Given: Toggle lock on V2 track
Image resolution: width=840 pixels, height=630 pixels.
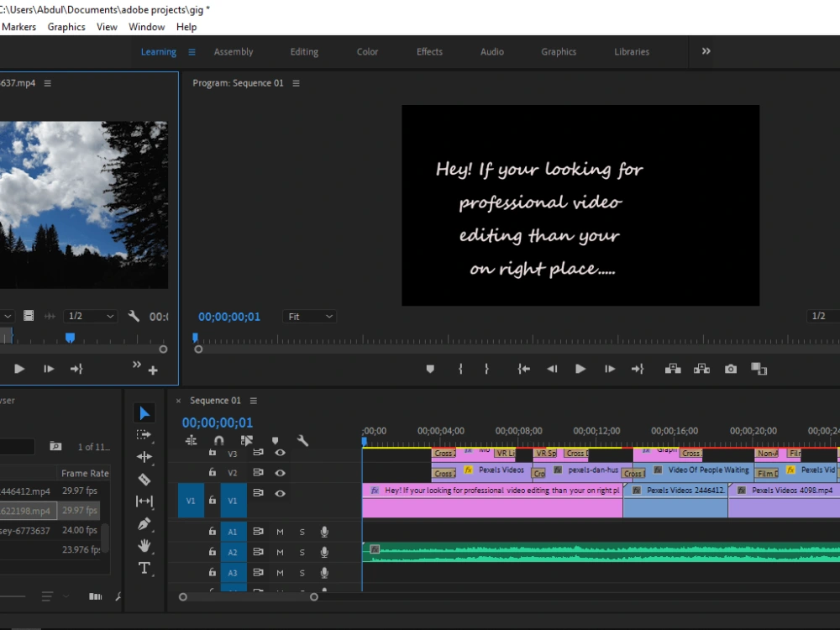Looking at the screenshot, I should pyautogui.click(x=213, y=472).
